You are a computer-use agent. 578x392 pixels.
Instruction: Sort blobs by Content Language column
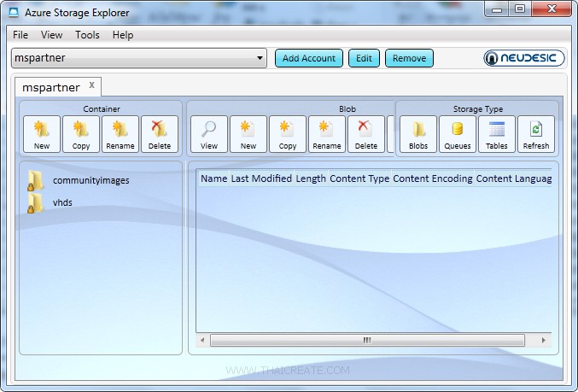[x=513, y=178]
